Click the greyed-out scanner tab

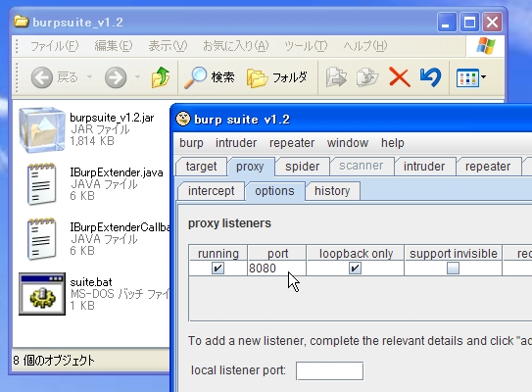coord(362,166)
